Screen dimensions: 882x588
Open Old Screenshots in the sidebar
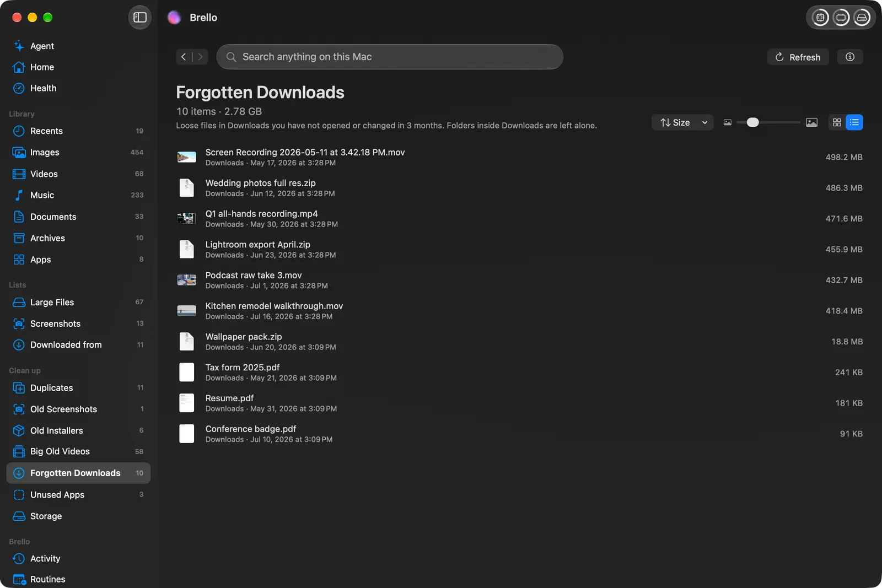point(78,409)
